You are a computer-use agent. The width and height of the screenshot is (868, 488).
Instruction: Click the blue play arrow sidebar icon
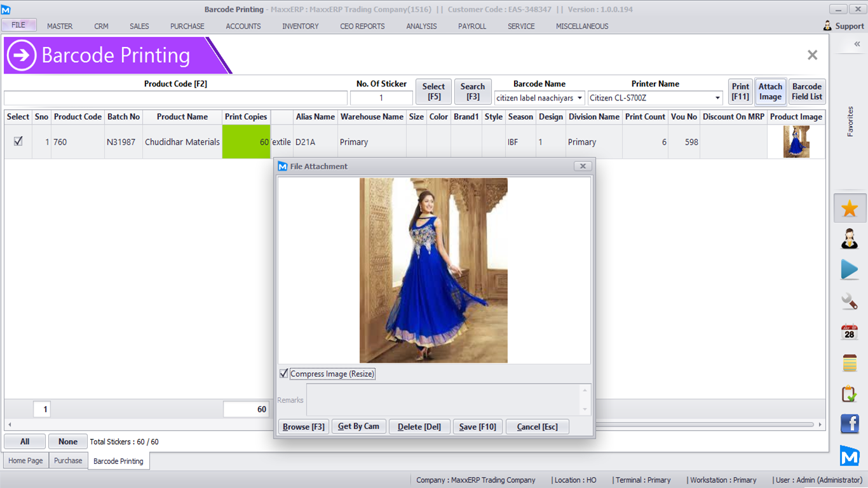(x=850, y=269)
